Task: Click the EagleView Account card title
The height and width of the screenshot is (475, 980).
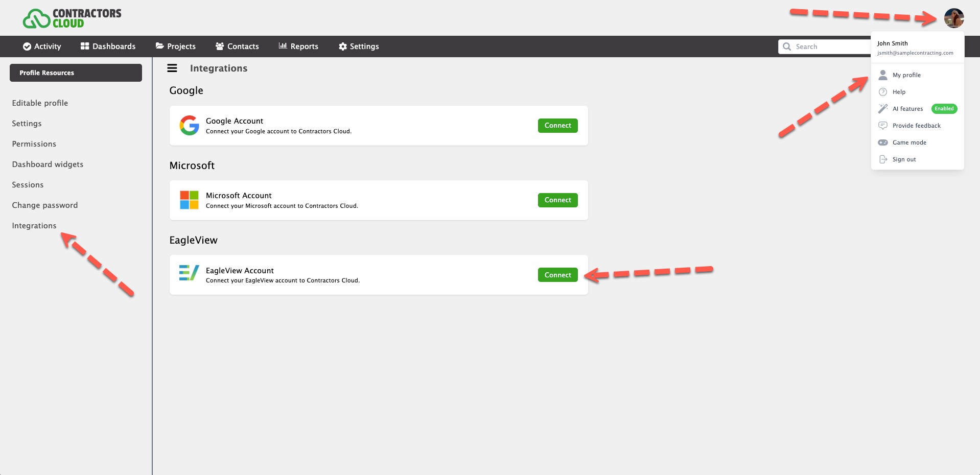Action: 240,271
